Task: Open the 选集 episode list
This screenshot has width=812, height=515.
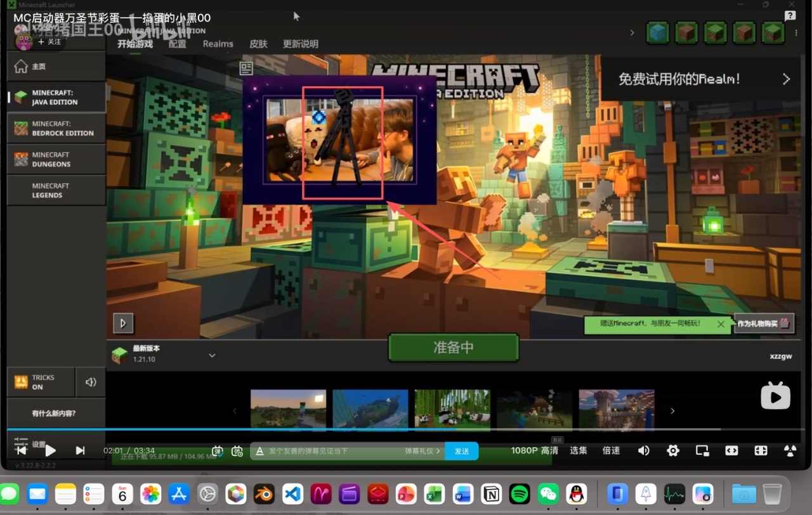Action: tap(579, 450)
